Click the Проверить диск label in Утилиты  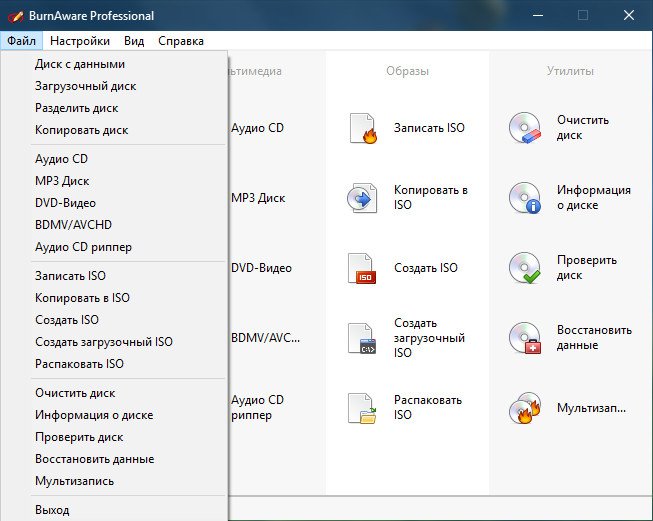[x=587, y=267]
